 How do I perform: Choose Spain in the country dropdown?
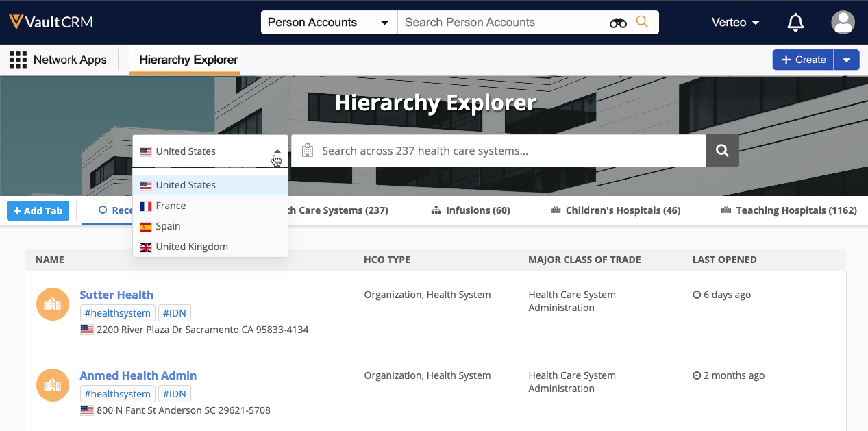click(x=168, y=226)
